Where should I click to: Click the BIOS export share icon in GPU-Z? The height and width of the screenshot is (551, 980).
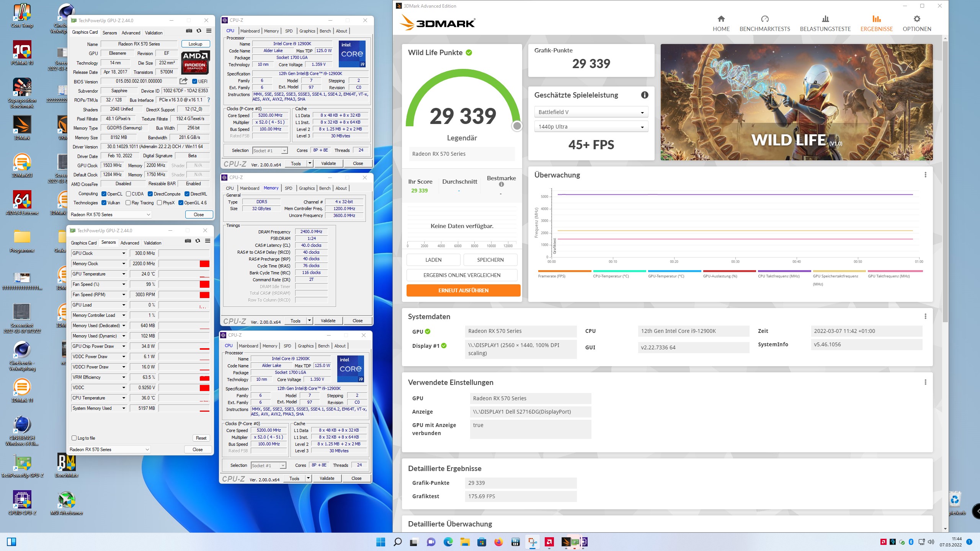[x=183, y=81]
